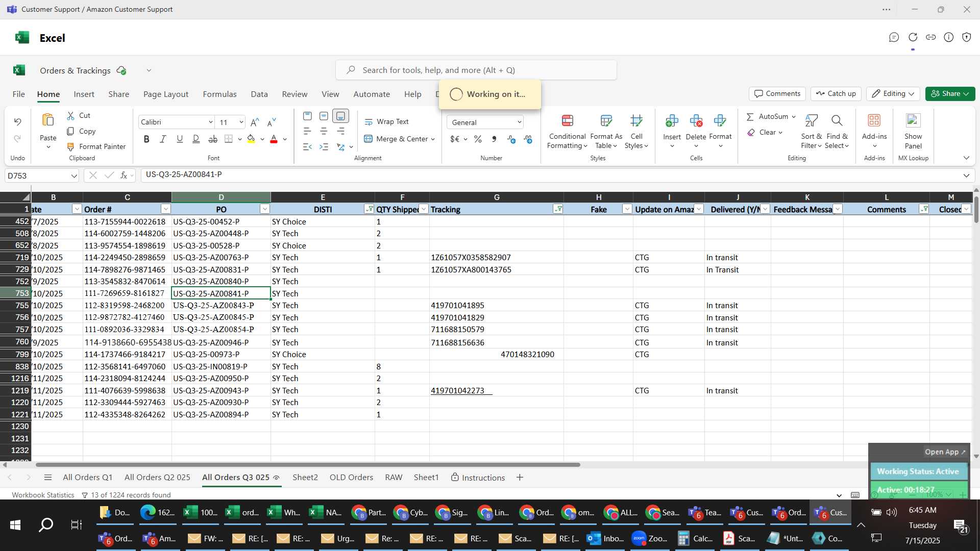This screenshot has height=551, width=980.
Task: Expand the Merge & Center dropdown arrow
Action: click(x=433, y=139)
